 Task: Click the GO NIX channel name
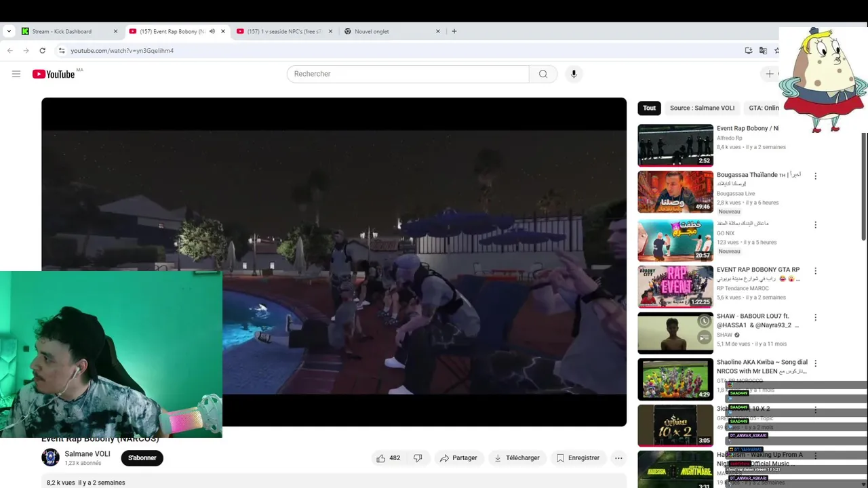point(726,233)
